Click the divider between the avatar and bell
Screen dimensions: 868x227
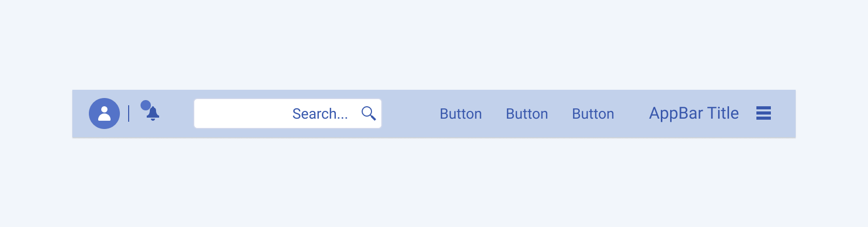pyautogui.click(x=129, y=113)
